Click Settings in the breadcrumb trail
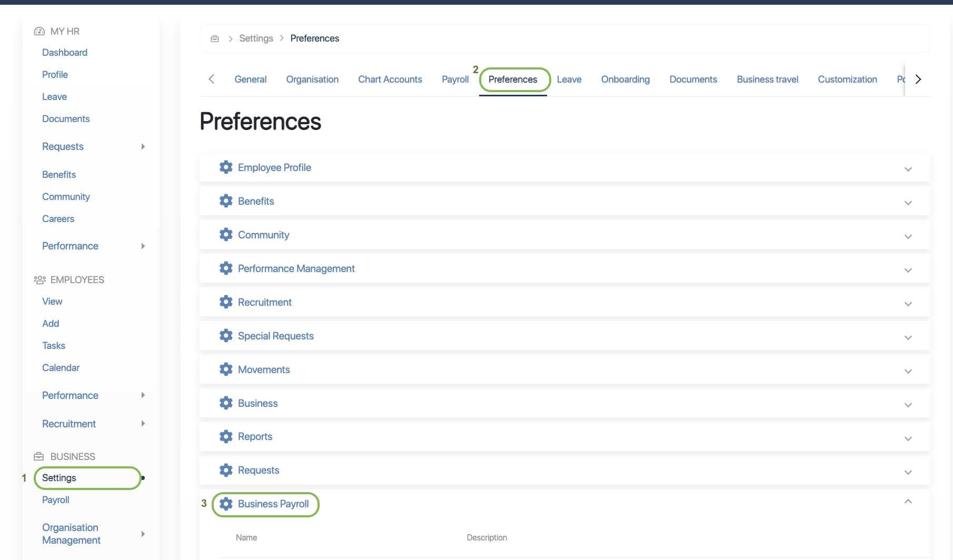 tap(256, 38)
